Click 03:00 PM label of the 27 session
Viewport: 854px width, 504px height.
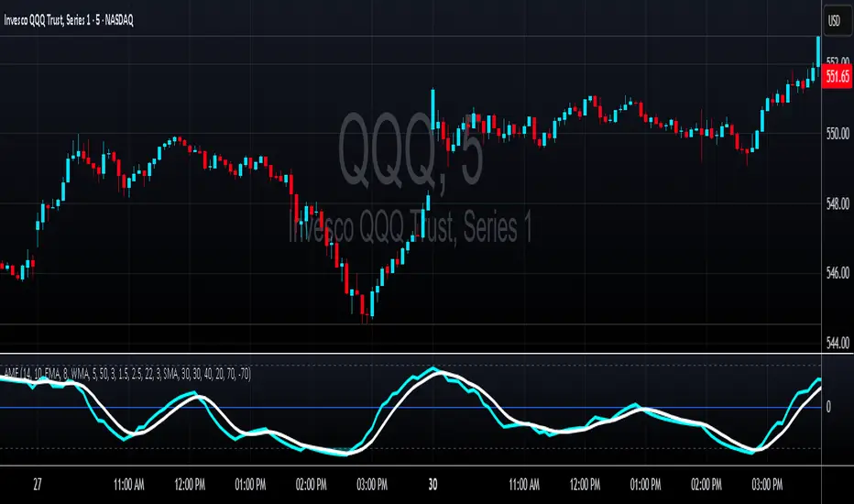[x=372, y=485]
